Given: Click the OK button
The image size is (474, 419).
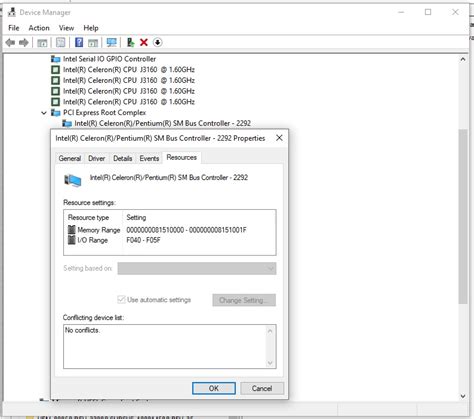Looking at the screenshot, I should 214,388.
